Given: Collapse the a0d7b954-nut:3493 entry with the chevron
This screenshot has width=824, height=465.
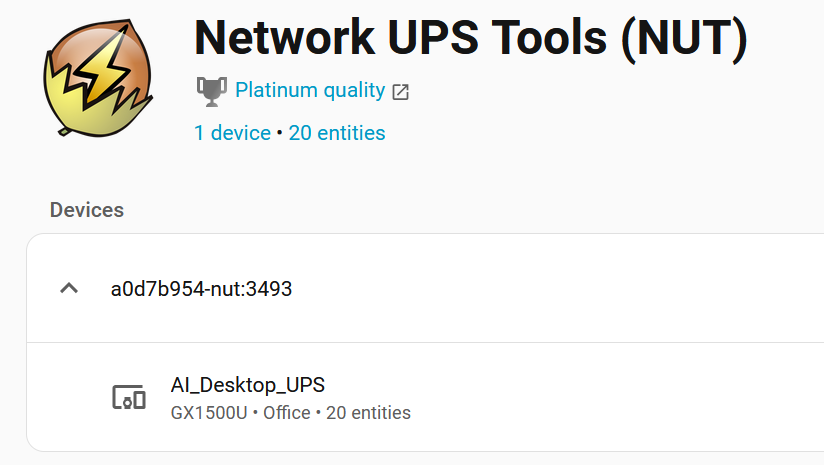Looking at the screenshot, I should [69, 289].
